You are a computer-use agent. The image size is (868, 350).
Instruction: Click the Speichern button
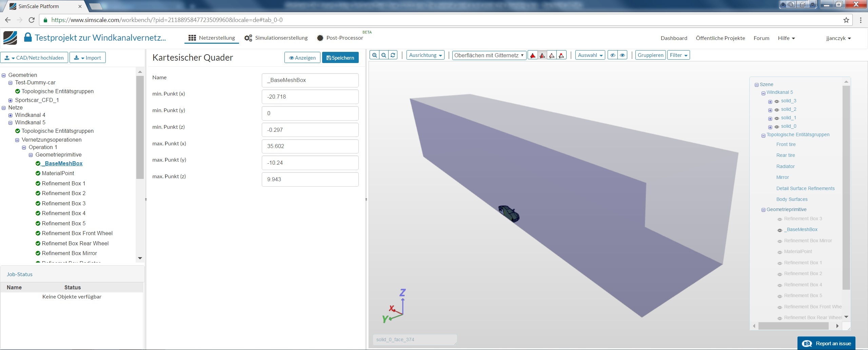coord(340,58)
